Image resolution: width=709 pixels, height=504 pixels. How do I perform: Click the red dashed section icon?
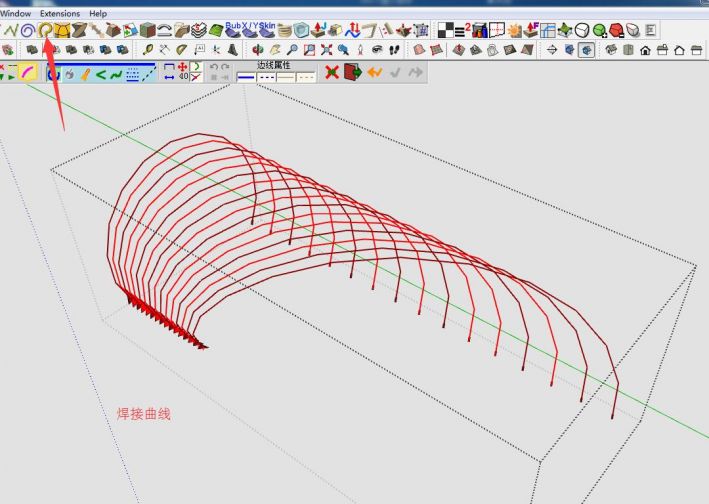[496, 30]
